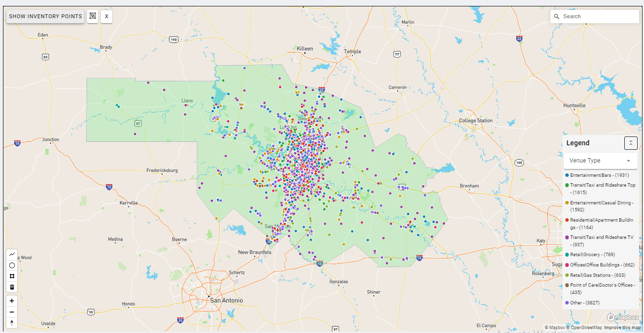Image resolution: width=644 pixels, height=333 pixels.
Task: Click the Kerrville map label
Action: pos(128,202)
